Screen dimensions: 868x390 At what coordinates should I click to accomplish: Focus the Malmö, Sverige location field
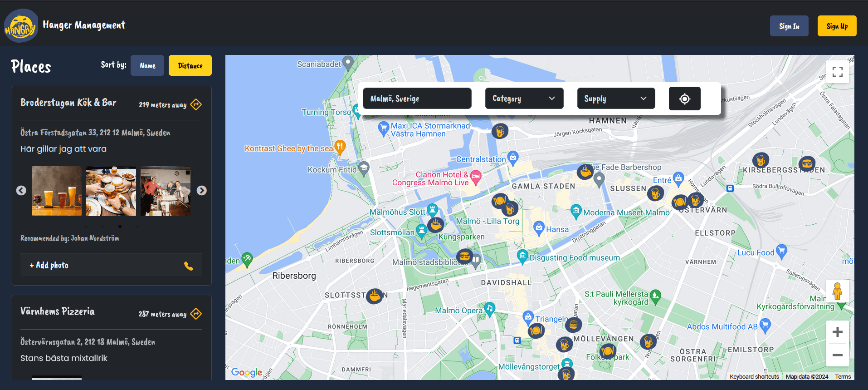click(417, 99)
